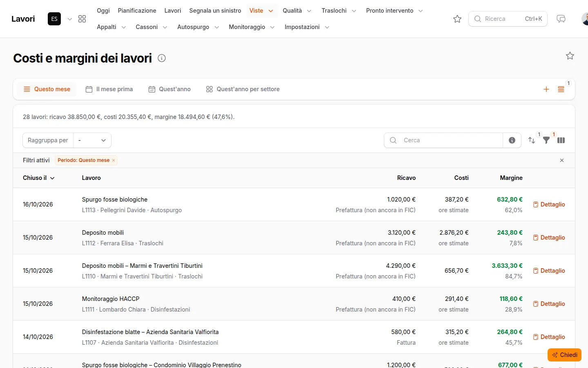Screen dimensions: 588x368
Task: Focus the Cerca table search field
Action: click(443, 140)
